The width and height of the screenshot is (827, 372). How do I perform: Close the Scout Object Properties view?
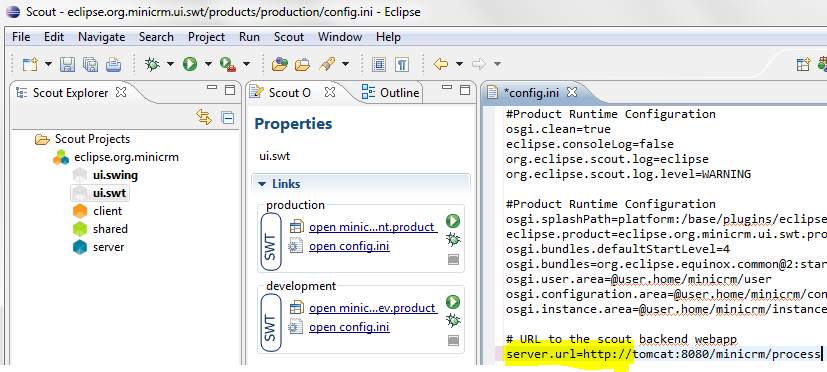(330, 92)
